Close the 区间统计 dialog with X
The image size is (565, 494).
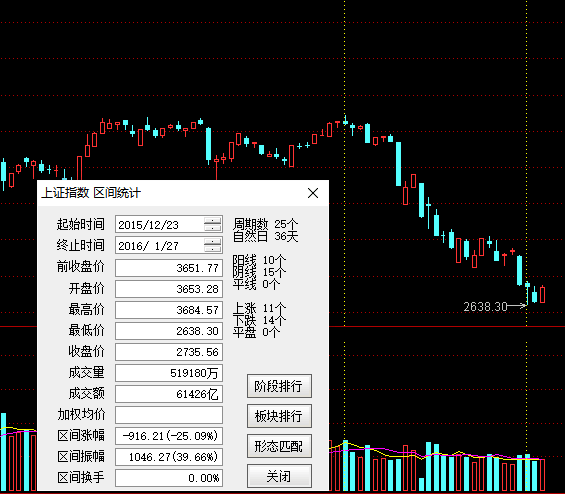[313, 193]
